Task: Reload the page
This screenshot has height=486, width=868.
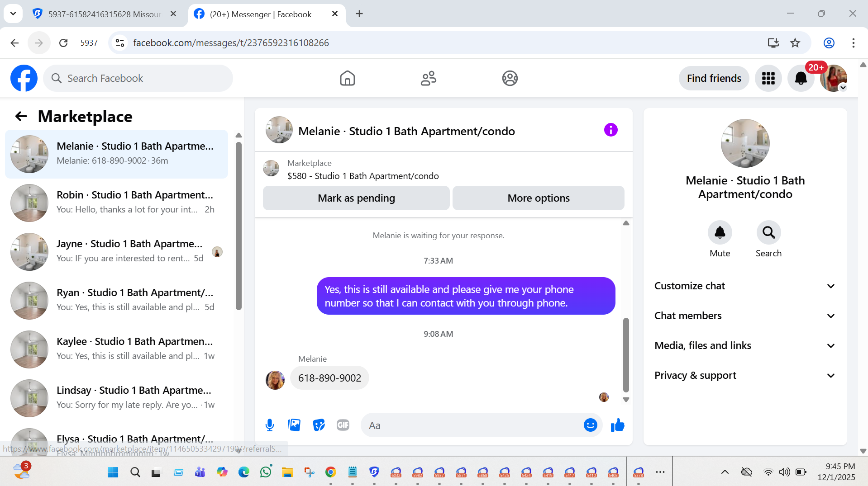Action: point(63,43)
